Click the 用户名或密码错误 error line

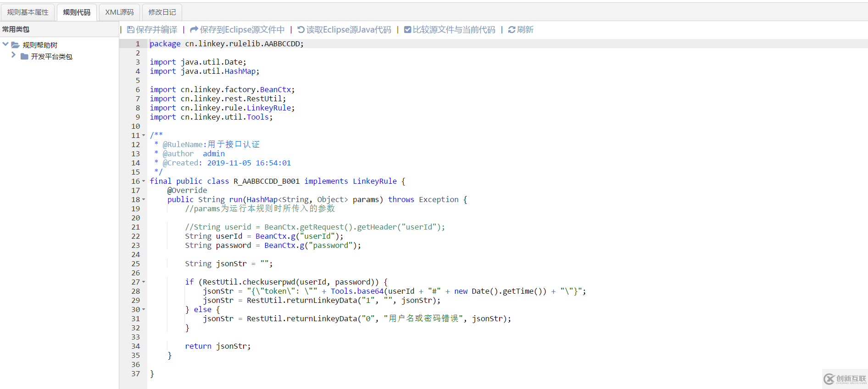click(x=357, y=319)
